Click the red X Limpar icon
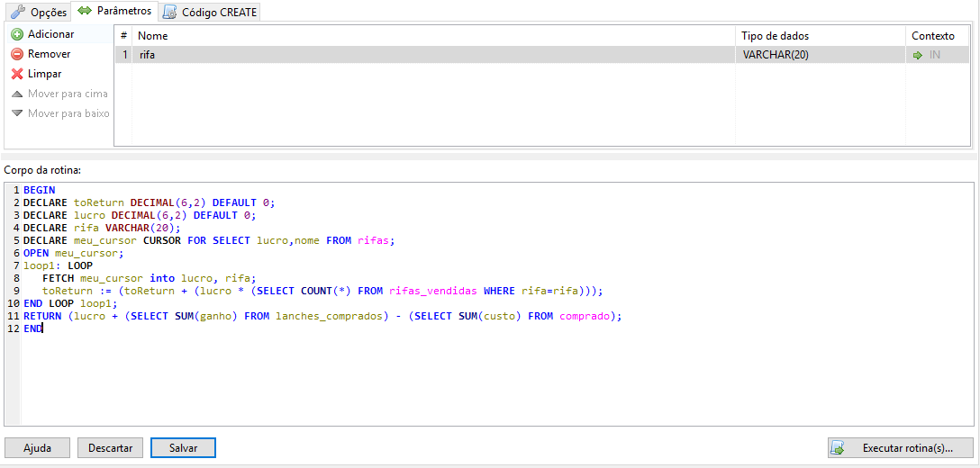This screenshot has height=468, width=980. [17, 74]
